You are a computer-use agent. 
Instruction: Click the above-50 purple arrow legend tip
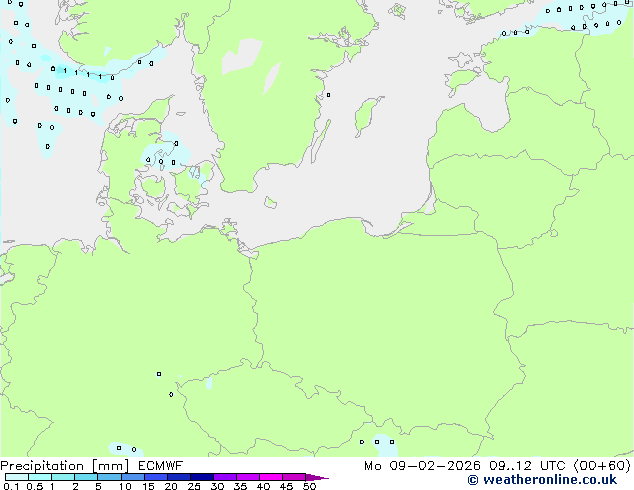(x=317, y=477)
